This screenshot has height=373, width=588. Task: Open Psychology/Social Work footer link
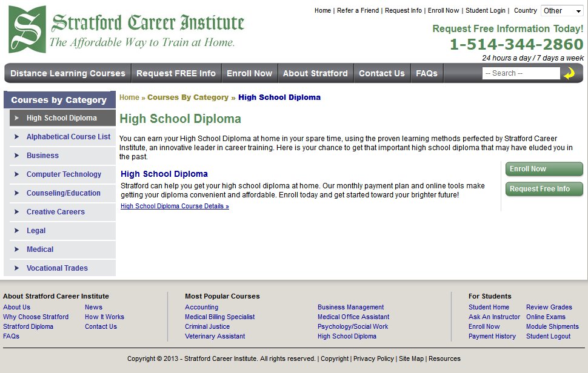[353, 326]
